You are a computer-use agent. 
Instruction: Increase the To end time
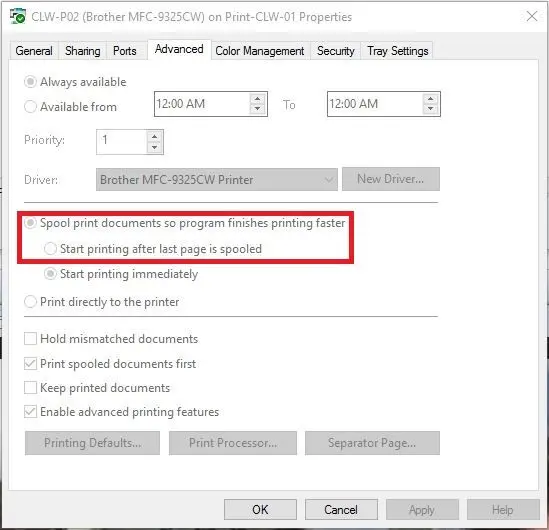coord(430,99)
